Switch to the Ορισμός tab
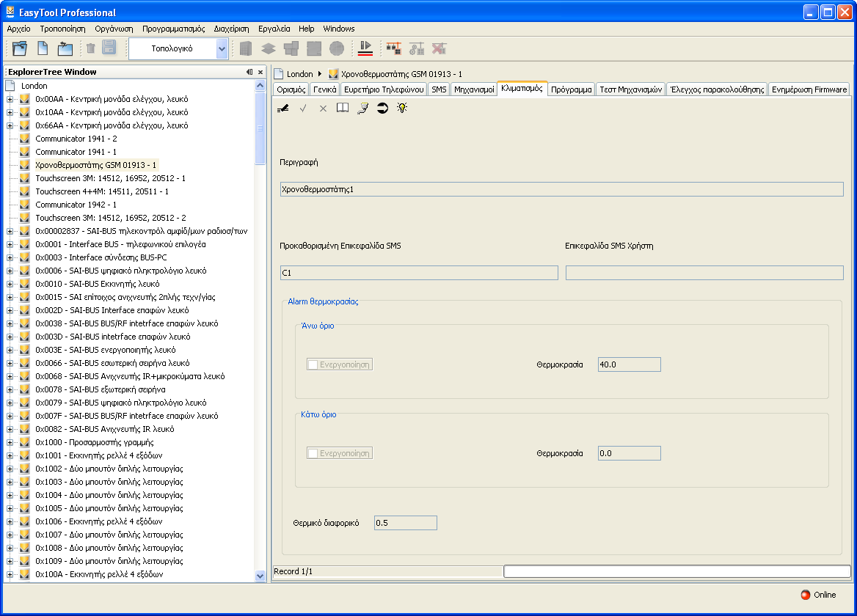Screen dimensions: 857x616 click(x=291, y=89)
